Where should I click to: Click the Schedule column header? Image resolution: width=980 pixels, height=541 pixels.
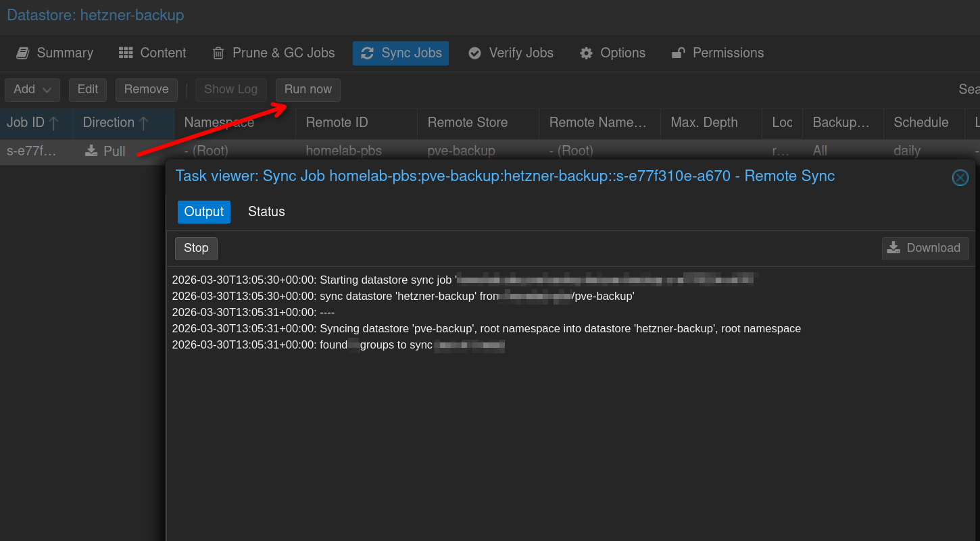[x=921, y=122]
